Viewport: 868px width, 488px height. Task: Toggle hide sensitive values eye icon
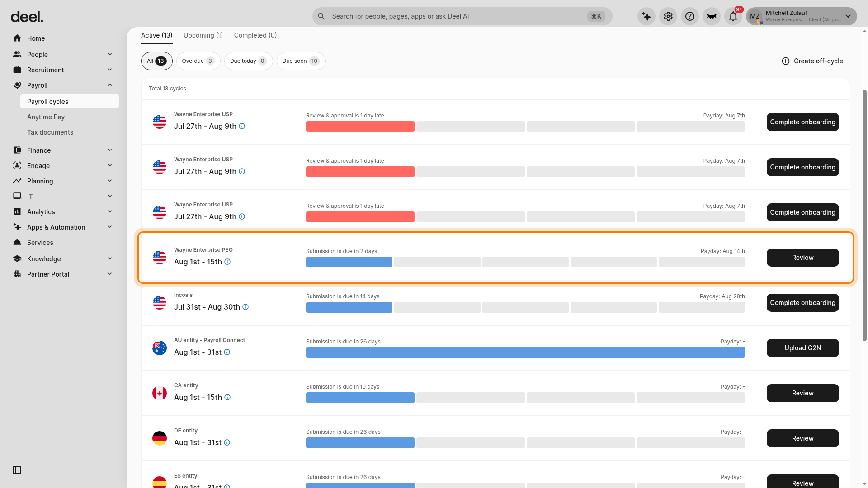(x=712, y=16)
